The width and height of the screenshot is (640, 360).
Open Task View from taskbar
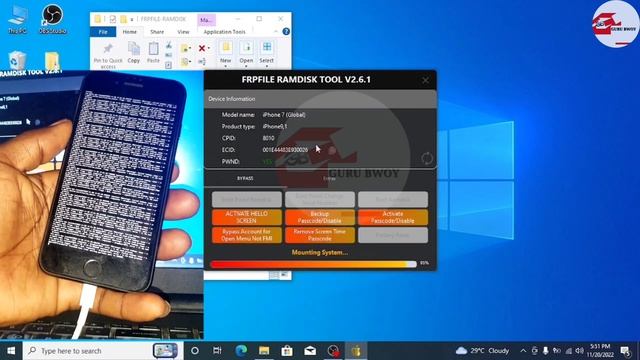click(x=217, y=351)
